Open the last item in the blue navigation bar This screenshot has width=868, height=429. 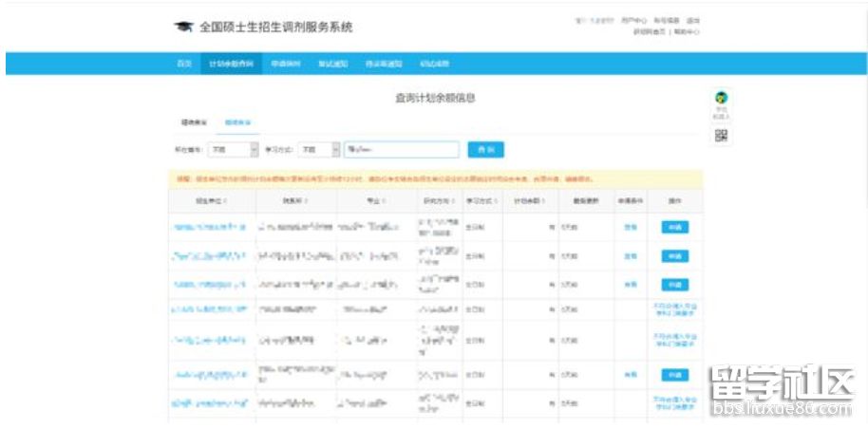pos(434,64)
